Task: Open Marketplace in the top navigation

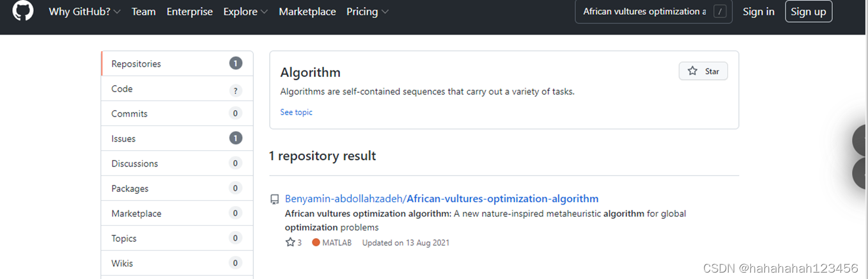Action: [307, 12]
